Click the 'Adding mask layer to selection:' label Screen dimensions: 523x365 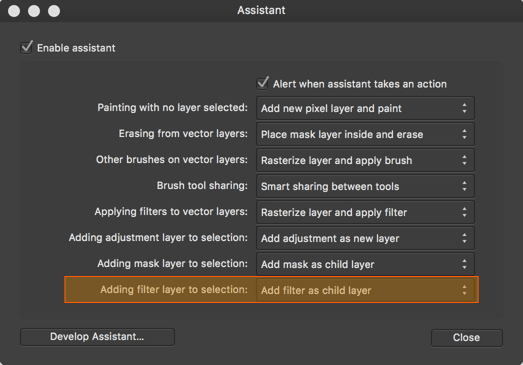tap(172, 264)
